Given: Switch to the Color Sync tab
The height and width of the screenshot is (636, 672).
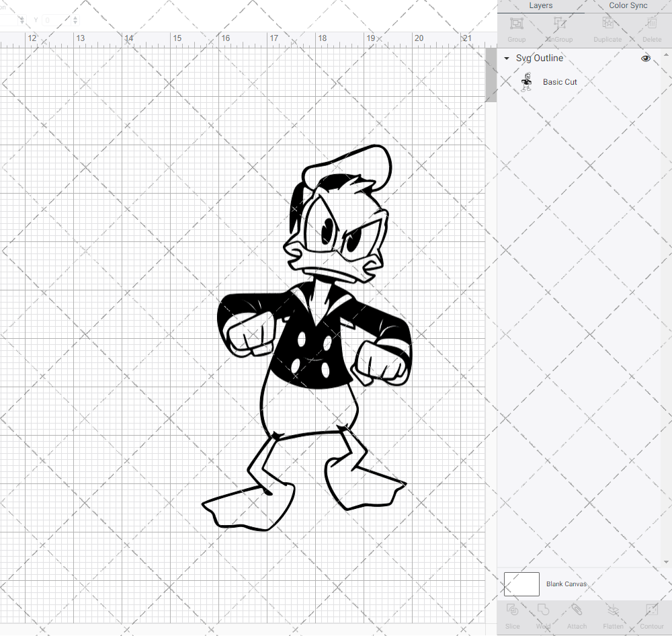Looking at the screenshot, I should tap(628, 5).
